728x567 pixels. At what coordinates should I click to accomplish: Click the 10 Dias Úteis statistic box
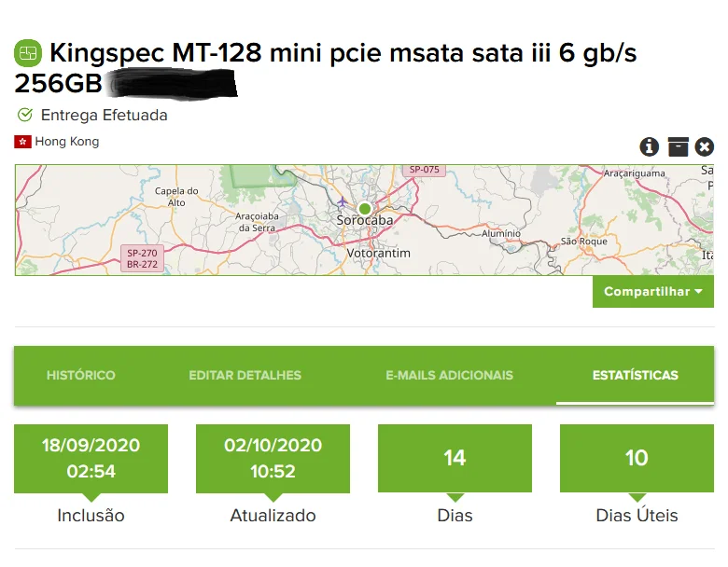click(637, 458)
